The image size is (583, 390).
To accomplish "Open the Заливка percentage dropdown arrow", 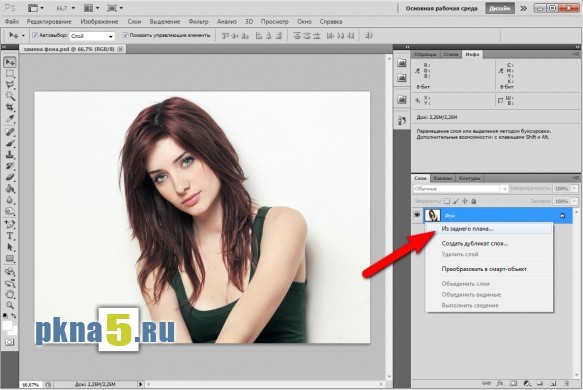I will tap(575, 201).
